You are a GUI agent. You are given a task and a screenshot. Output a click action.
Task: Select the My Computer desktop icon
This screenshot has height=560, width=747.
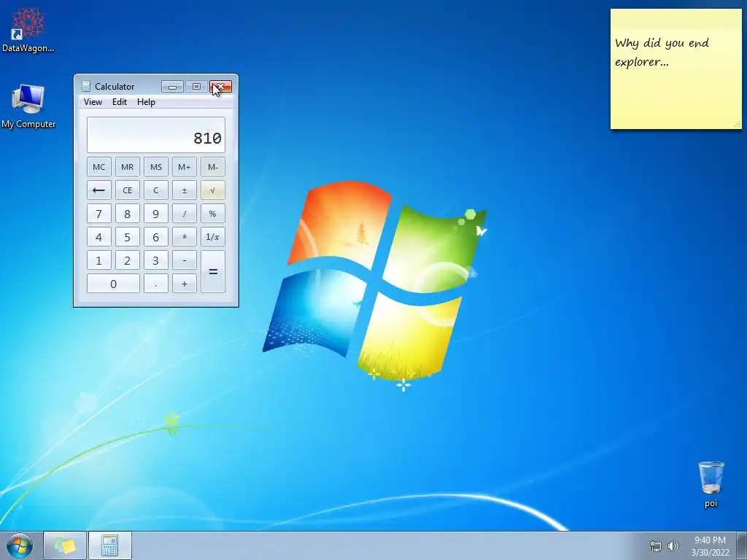(28, 106)
